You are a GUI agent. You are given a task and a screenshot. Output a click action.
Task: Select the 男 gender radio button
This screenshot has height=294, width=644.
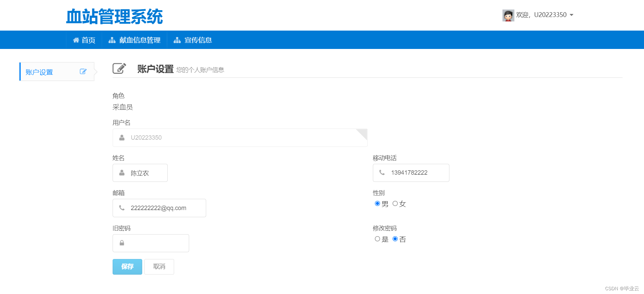click(x=377, y=204)
